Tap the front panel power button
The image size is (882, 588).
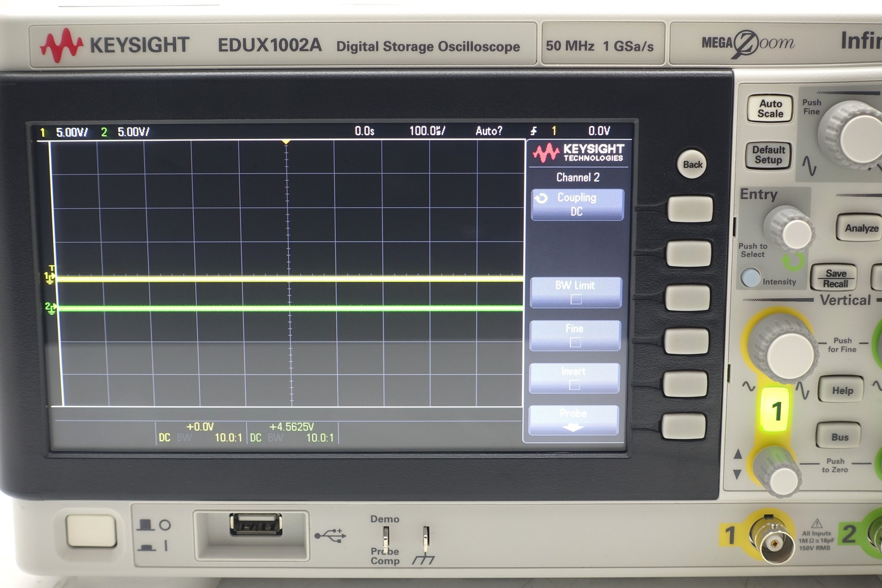point(91,531)
